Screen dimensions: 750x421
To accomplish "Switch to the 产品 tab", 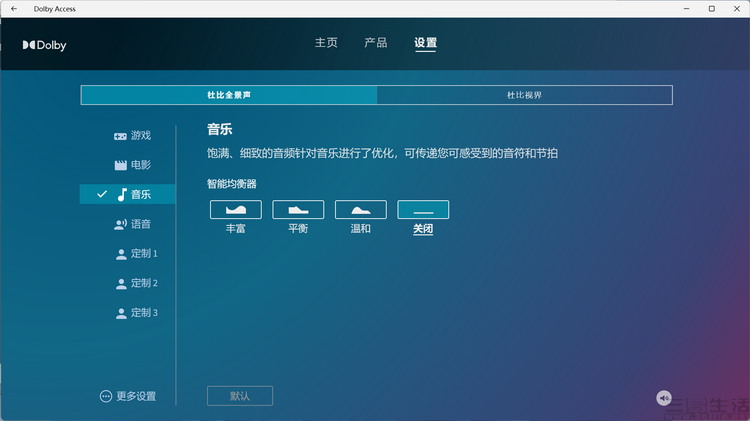I will [376, 43].
